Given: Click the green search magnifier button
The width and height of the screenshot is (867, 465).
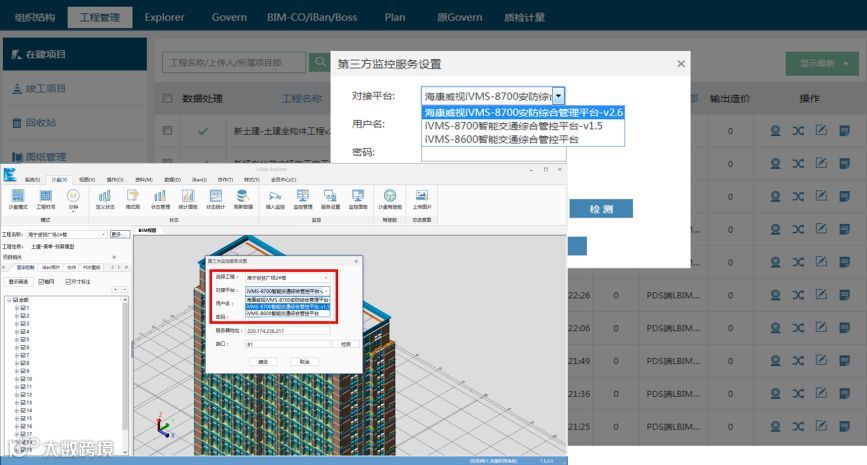Looking at the screenshot, I should click(320, 62).
